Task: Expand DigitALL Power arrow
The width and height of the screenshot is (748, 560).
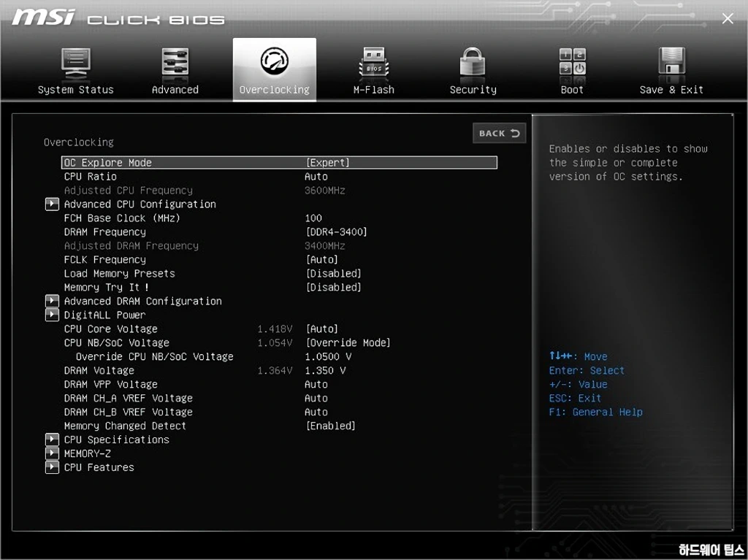Action: click(52, 315)
